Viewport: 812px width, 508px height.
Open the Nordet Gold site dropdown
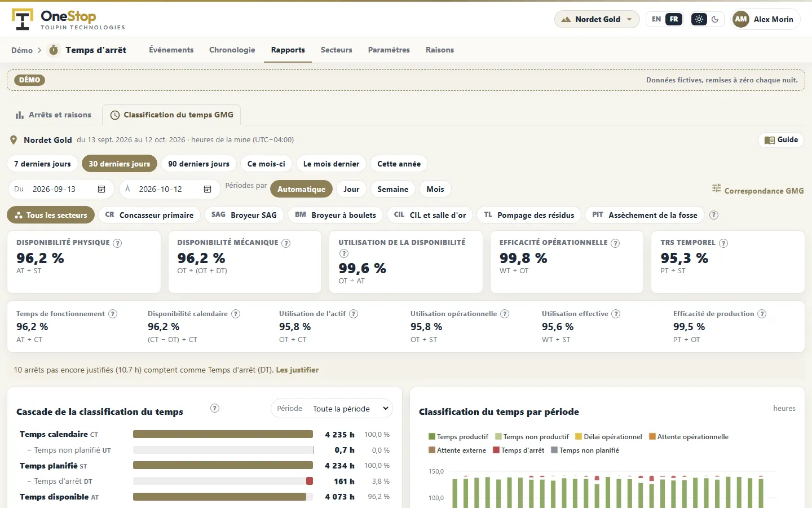coord(597,19)
